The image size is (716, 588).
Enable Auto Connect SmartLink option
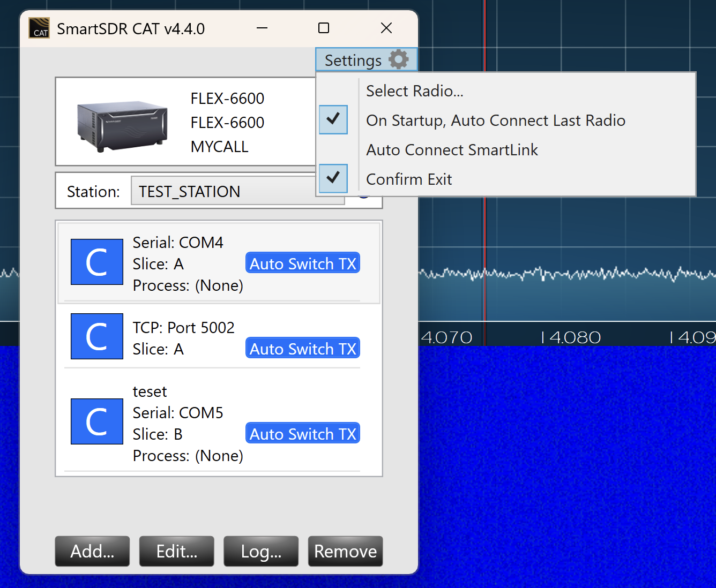pyautogui.click(x=452, y=150)
